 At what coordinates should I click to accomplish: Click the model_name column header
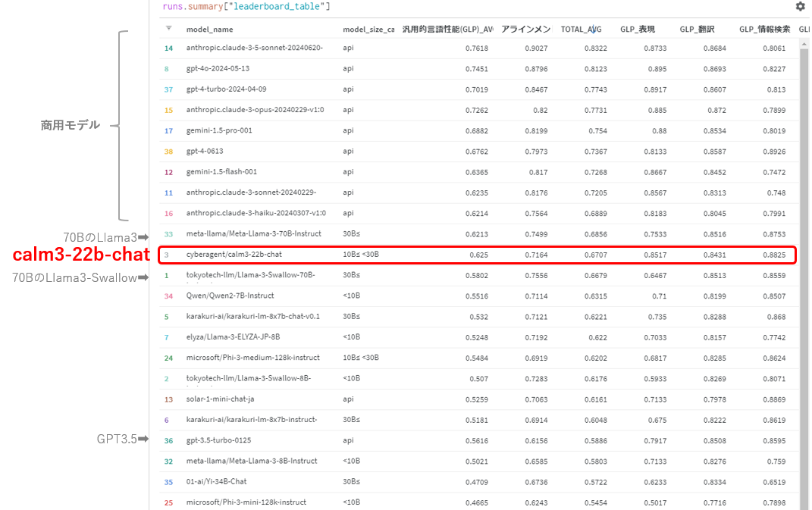210,30
